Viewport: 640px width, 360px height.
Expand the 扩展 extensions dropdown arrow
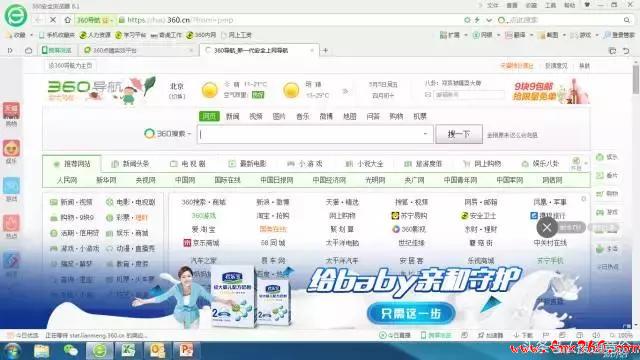tap(466, 35)
